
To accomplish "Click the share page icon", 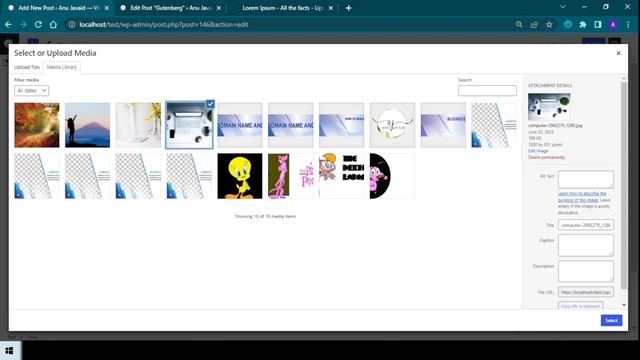I will 534,24.
